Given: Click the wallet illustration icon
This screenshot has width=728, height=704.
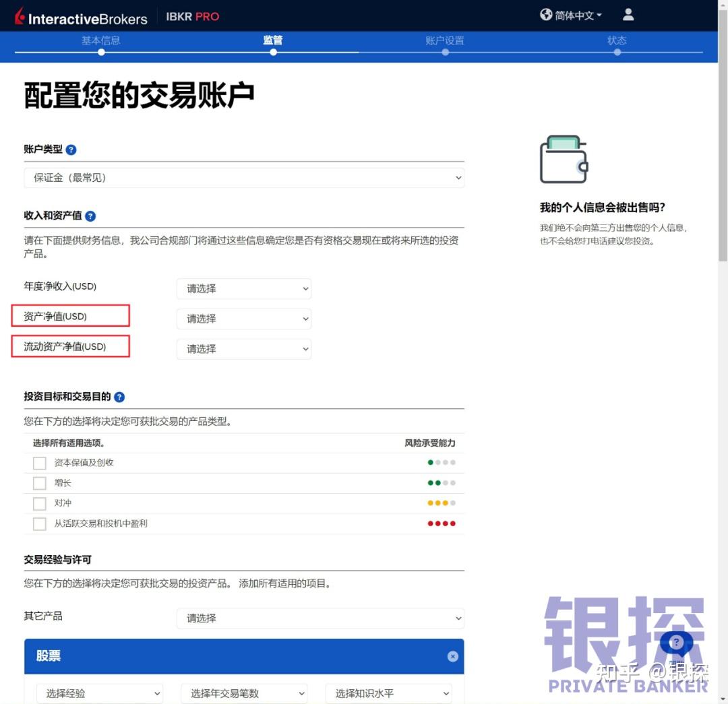Looking at the screenshot, I should pos(564,159).
